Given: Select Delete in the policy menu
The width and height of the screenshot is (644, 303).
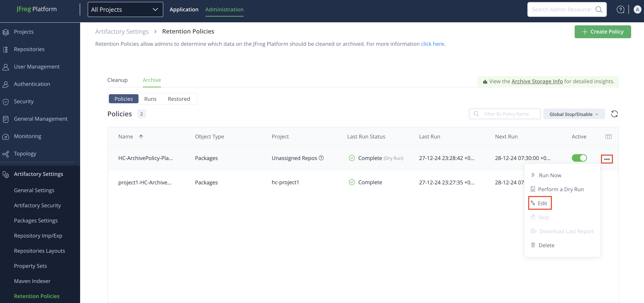Looking at the screenshot, I should pos(546,245).
